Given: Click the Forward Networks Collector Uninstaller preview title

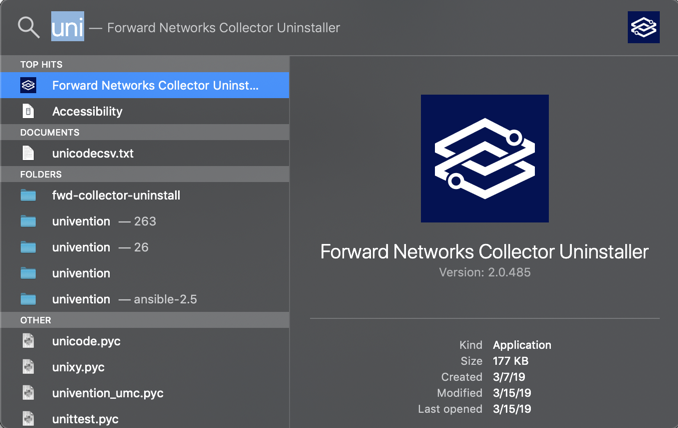Looking at the screenshot, I should point(484,252).
